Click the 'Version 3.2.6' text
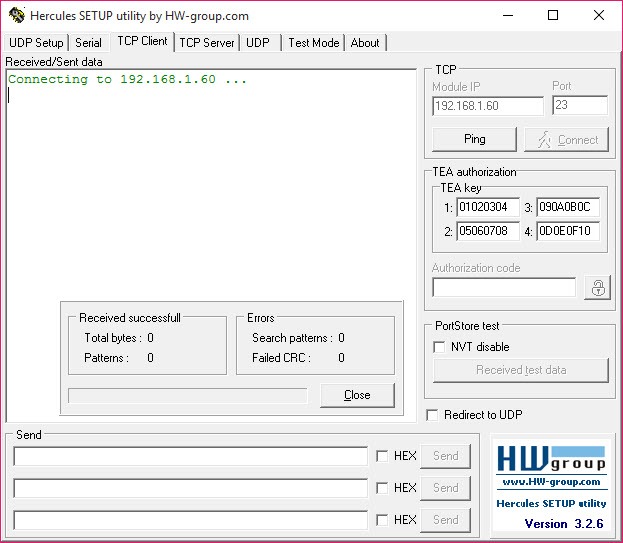Image resolution: width=623 pixels, height=543 pixels. click(x=564, y=524)
